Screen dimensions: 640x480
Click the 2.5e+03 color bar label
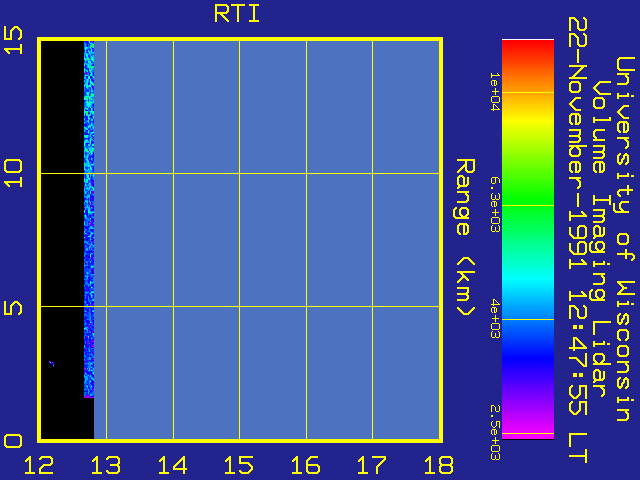click(x=495, y=433)
